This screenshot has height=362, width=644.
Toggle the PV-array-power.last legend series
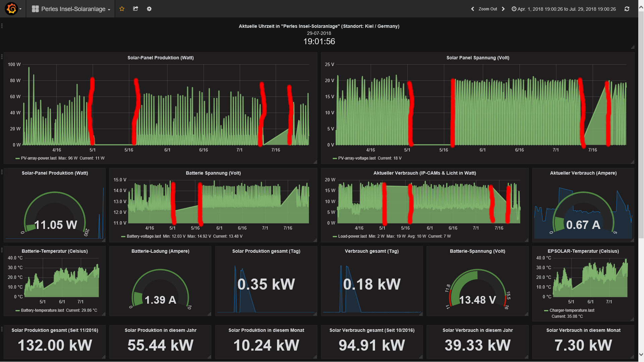(x=39, y=158)
